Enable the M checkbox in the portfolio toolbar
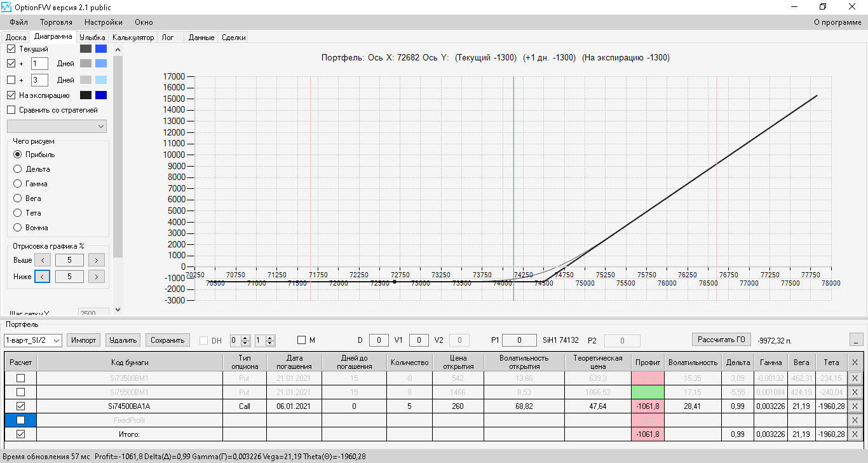 coord(301,340)
